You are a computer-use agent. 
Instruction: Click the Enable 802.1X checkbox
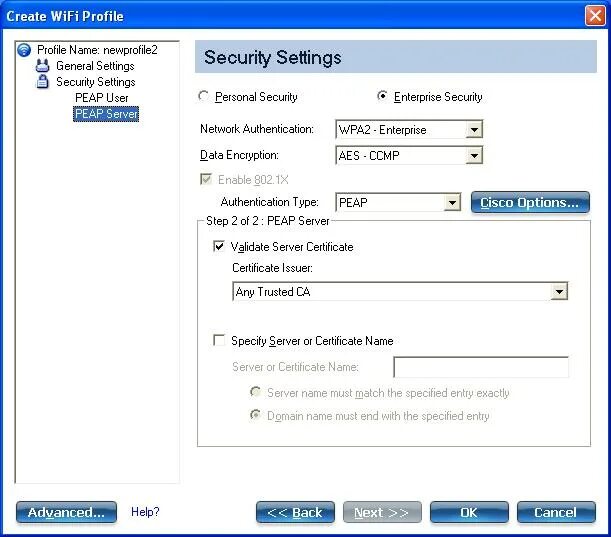(206, 179)
